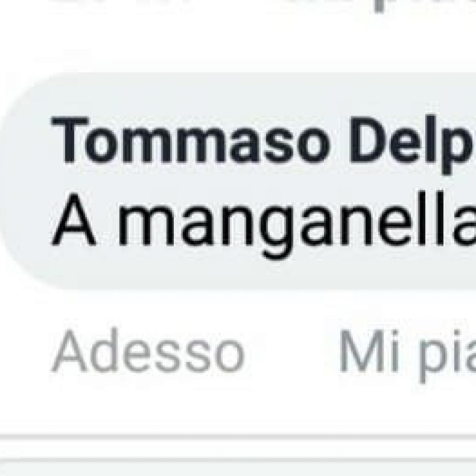
Task: Click the word "Tommaso" in the bold author name
Action: 191,140
